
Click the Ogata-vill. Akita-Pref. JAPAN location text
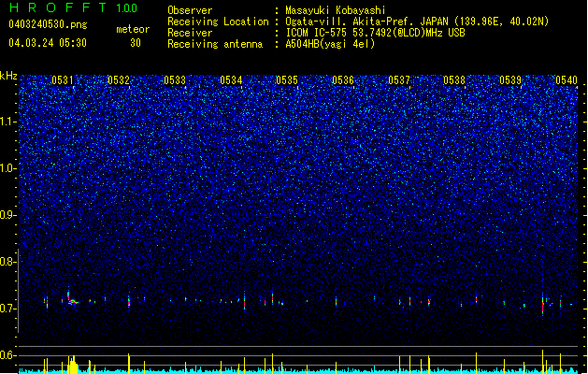[417, 22]
